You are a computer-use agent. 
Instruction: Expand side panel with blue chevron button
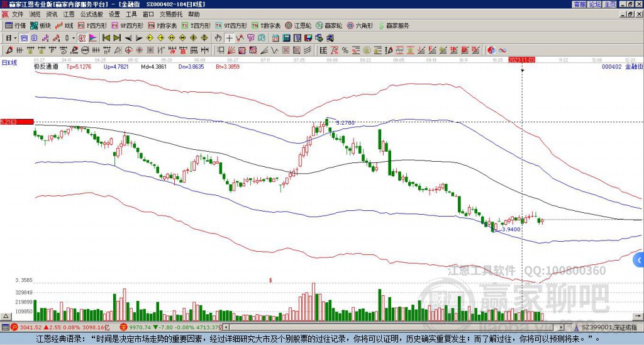coord(639,260)
